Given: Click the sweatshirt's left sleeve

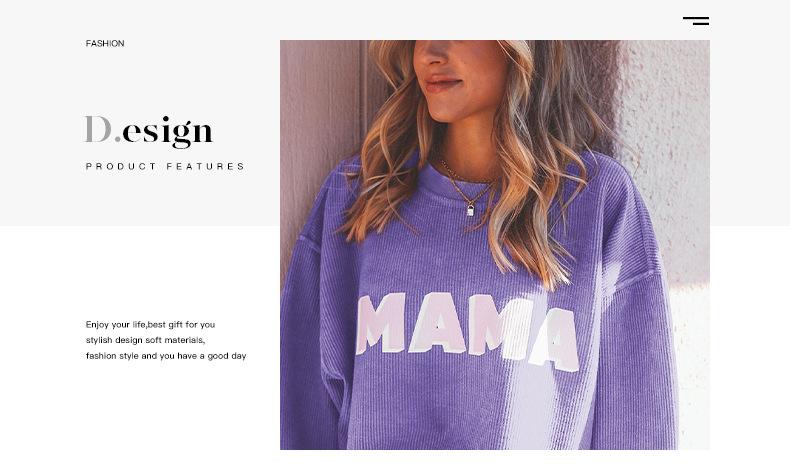Looking at the screenshot, I should point(310,343).
